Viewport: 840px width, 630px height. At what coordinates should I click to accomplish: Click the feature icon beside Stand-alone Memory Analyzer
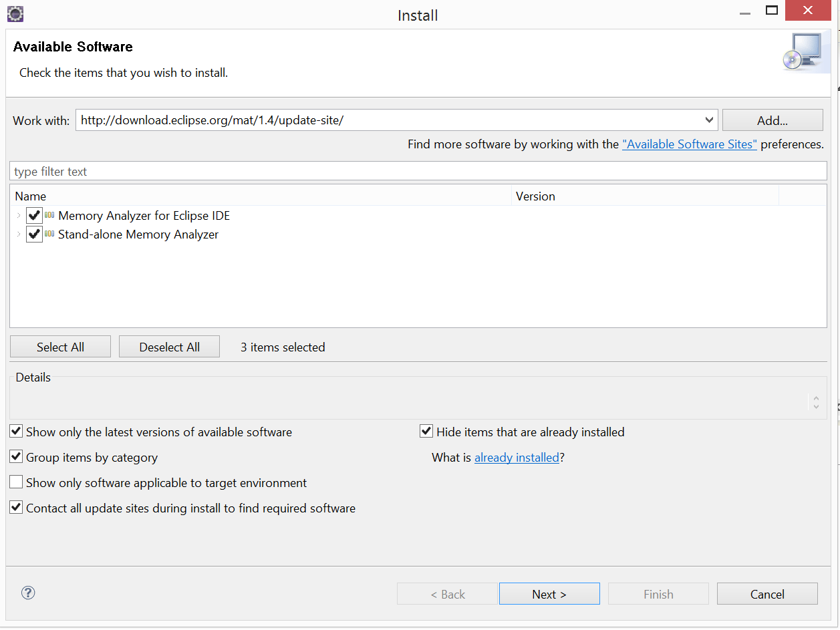49,234
